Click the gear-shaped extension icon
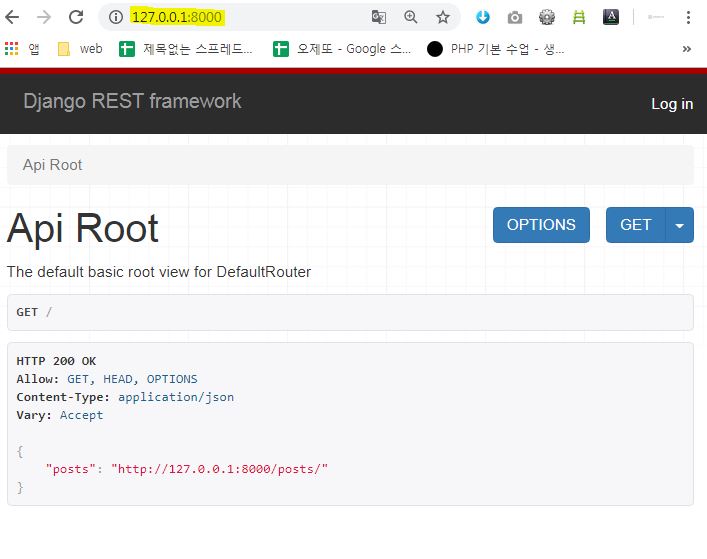 click(547, 17)
